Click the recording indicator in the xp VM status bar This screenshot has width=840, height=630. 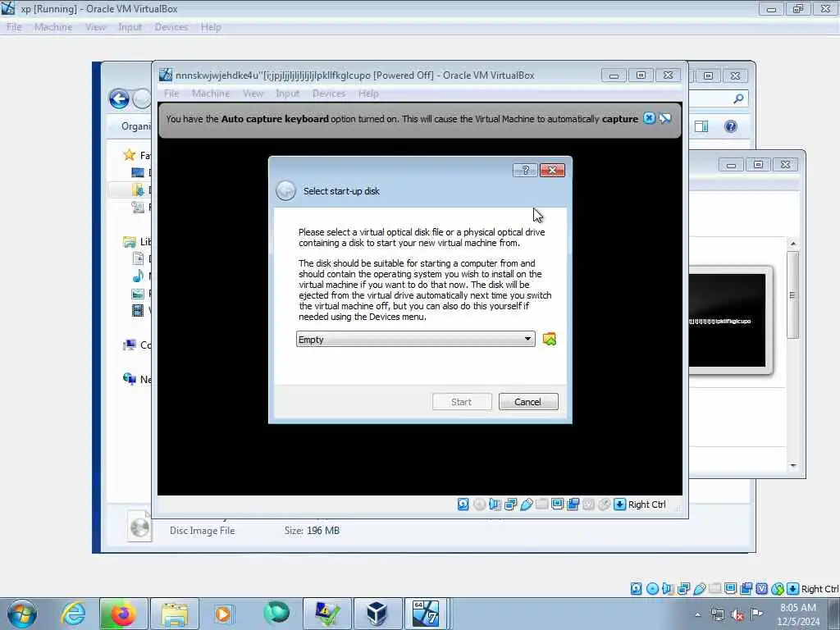[x=746, y=589]
